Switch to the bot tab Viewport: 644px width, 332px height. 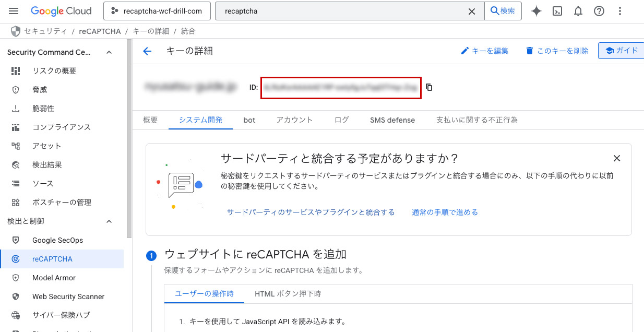coord(249,120)
